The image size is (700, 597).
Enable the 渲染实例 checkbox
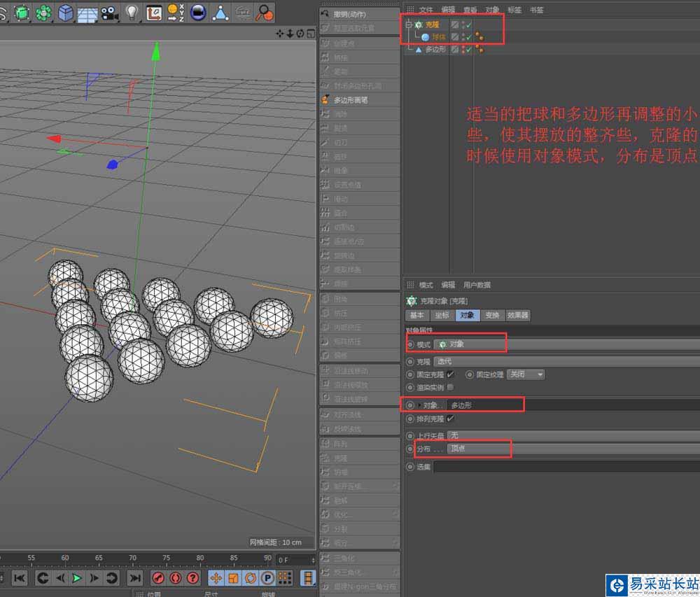(x=450, y=387)
